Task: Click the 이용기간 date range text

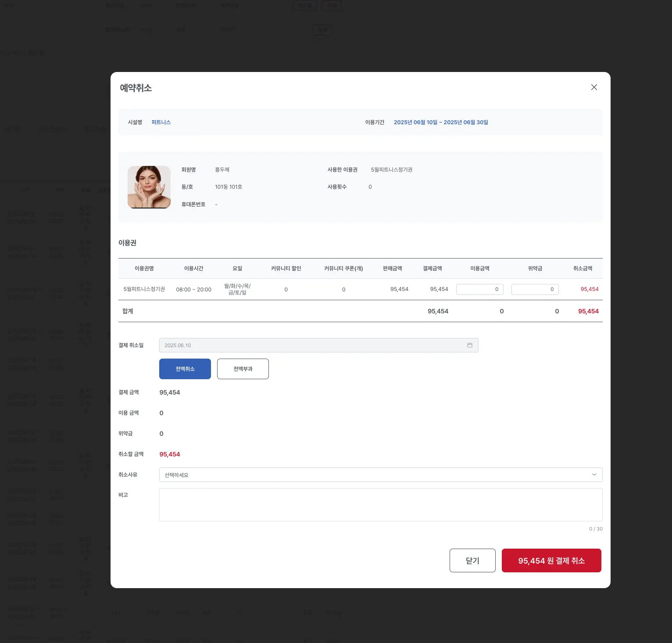Action: tap(441, 122)
